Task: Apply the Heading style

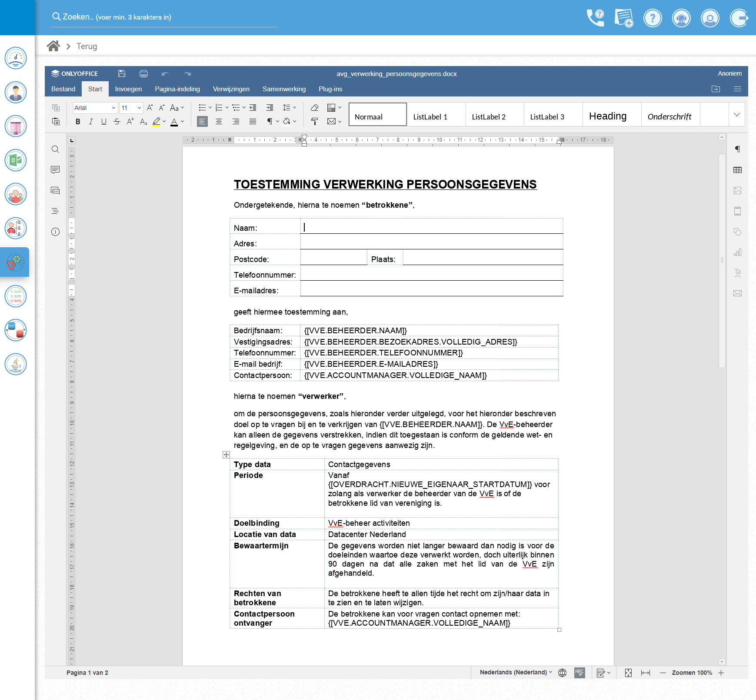Action: tap(612, 115)
